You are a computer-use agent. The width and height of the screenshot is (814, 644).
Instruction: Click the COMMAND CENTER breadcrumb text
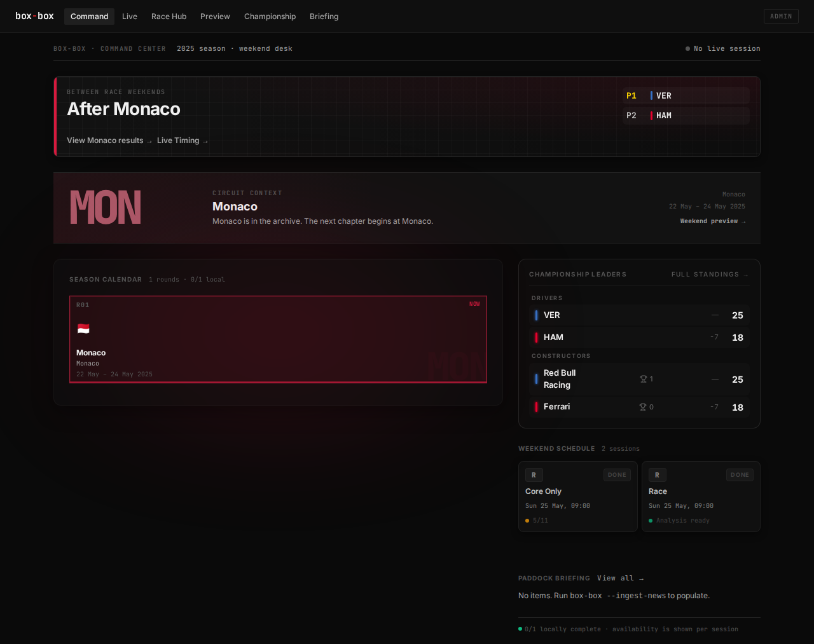point(133,49)
